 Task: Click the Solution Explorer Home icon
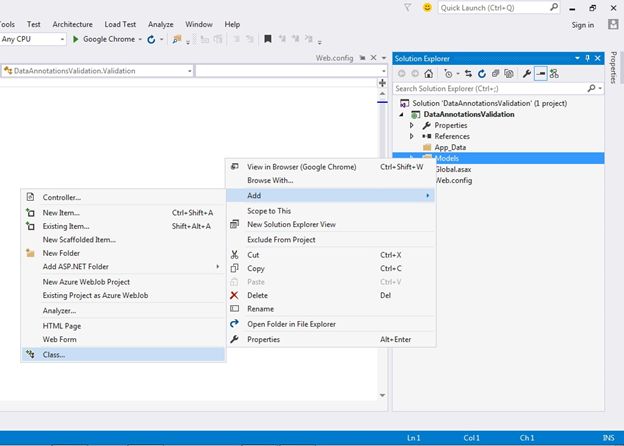point(430,74)
